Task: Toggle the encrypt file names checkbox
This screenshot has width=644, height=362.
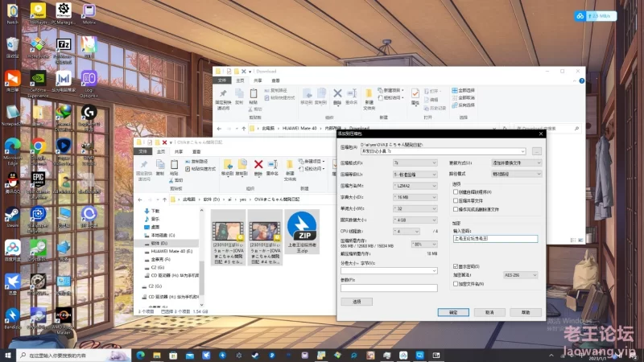Action: (x=456, y=284)
